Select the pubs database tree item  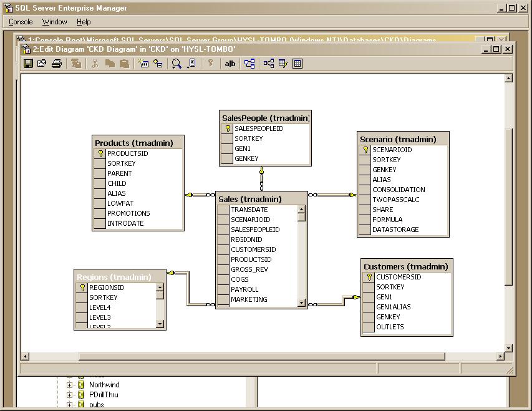tap(96, 405)
